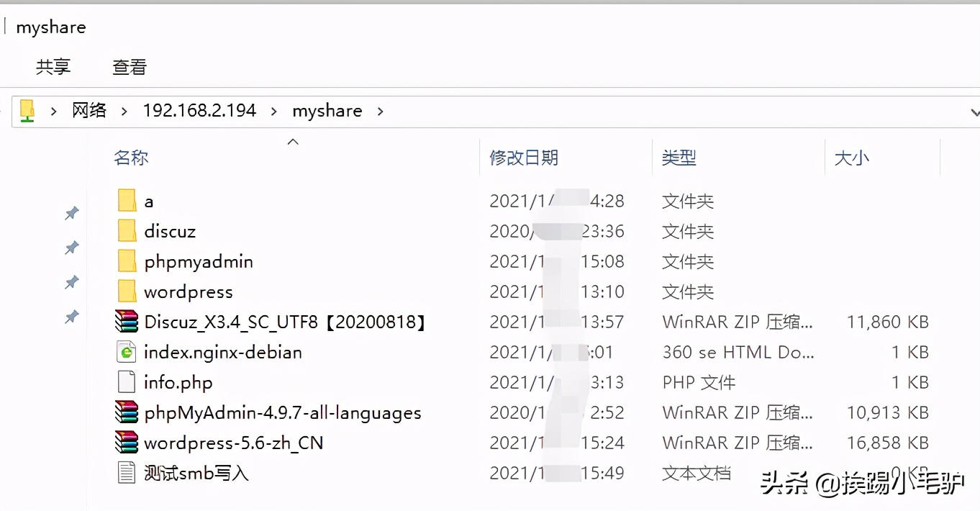The height and width of the screenshot is (511, 980).
Task: Go to 192.168.2.194 in the breadcrumb
Action: (x=199, y=111)
